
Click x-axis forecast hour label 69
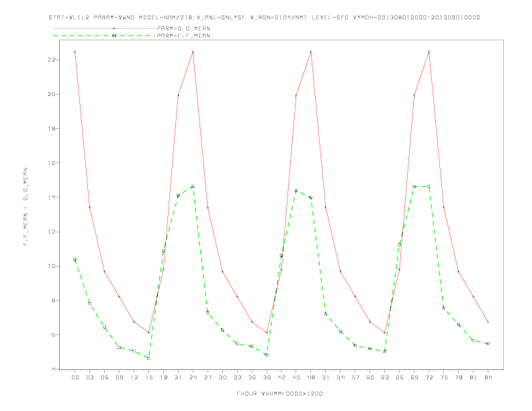tap(414, 377)
